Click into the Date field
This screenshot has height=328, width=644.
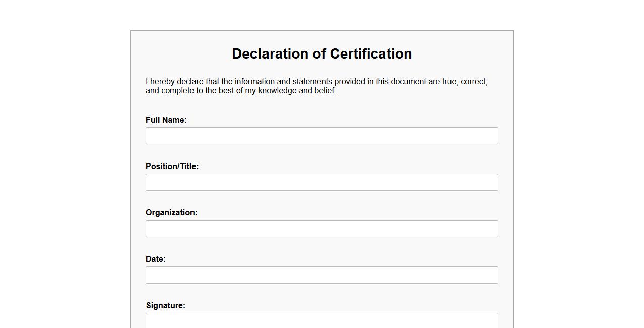tap(321, 275)
